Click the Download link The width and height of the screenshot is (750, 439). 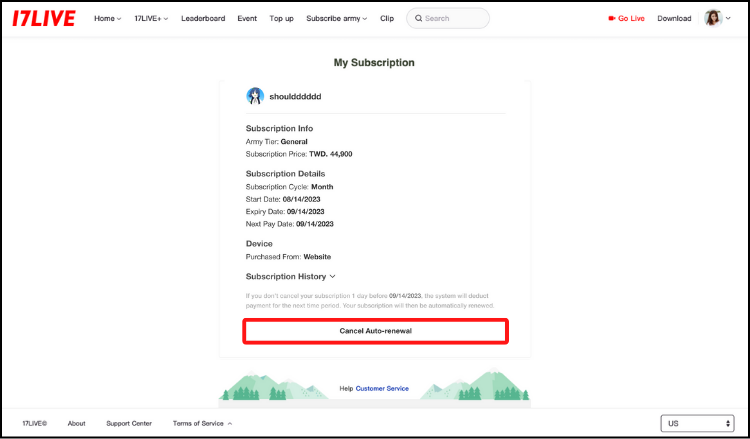[674, 18]
